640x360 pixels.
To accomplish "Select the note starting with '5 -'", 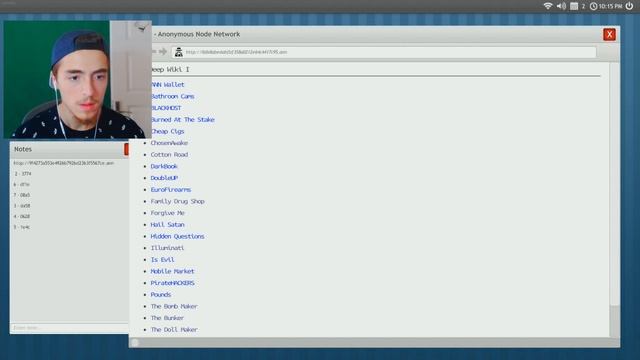I will (22, 227).
